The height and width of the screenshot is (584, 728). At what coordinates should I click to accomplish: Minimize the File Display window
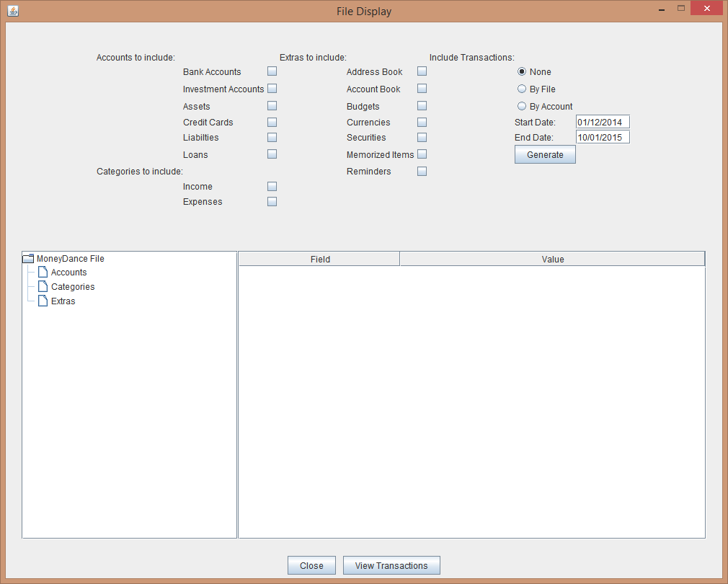[662, 9]
